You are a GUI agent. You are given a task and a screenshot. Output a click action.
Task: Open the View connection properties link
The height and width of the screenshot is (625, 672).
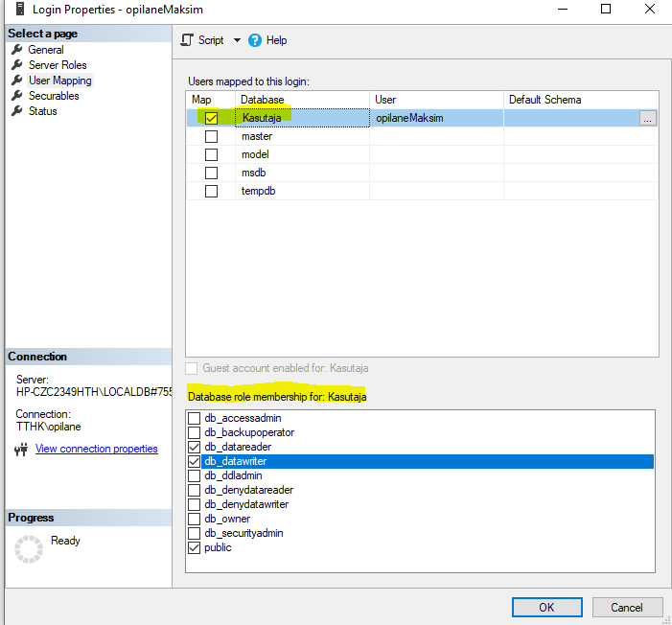(x=96, y=449)
